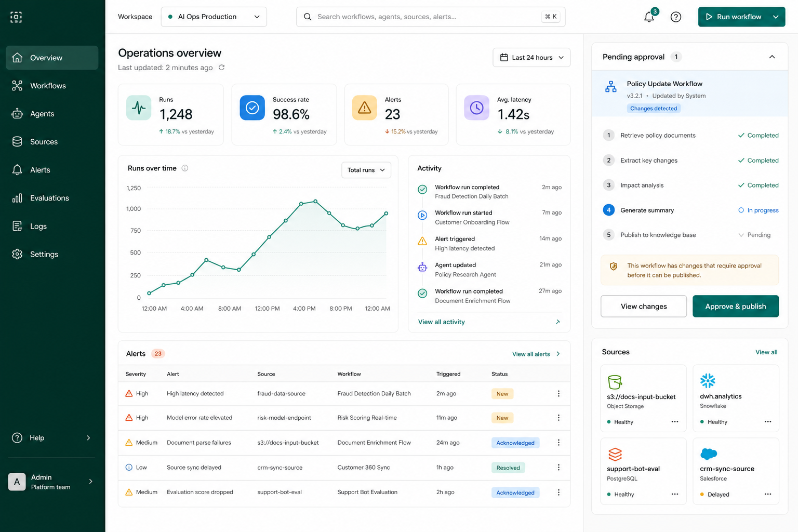Click the Alert triggered warning icon in Activity

pos(422,241)
